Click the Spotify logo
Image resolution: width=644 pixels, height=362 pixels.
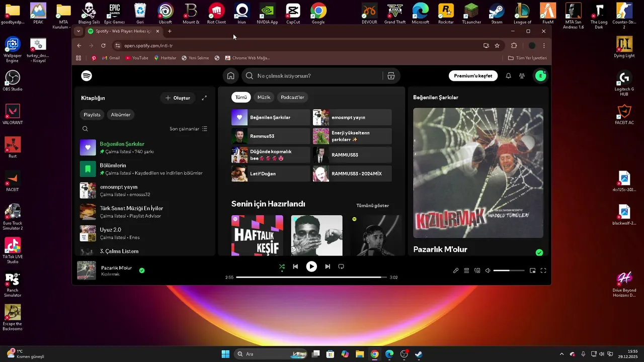click(x=87, y=76)
